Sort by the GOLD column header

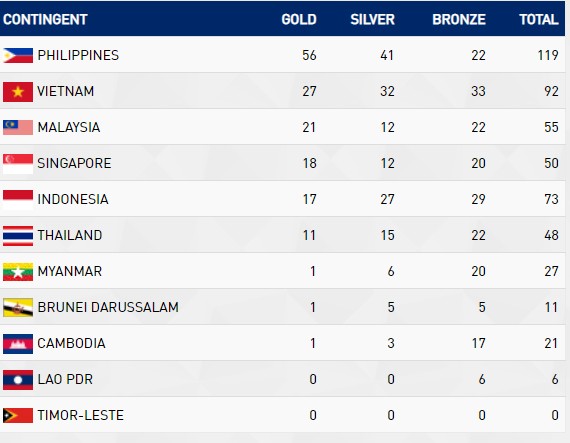(299, 19)
